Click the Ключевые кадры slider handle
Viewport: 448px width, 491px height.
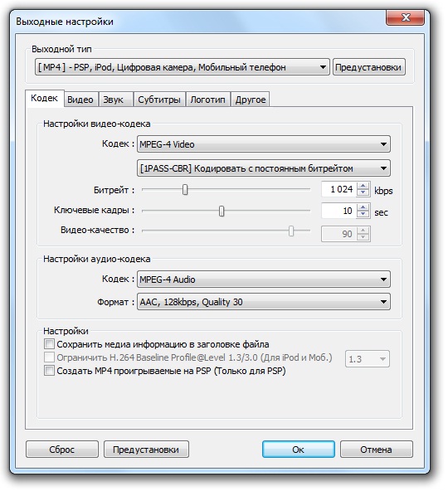(222, 211)
